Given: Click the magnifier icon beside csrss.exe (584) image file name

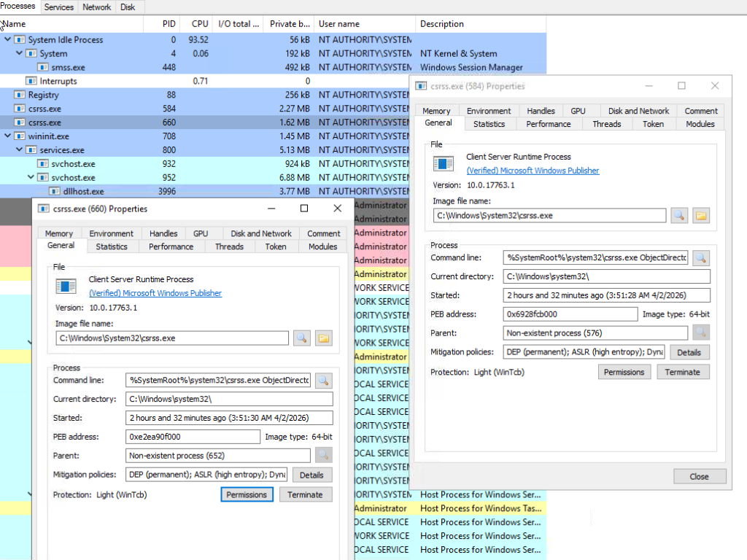Looking at the screenshot, I should tap(679, 215).
